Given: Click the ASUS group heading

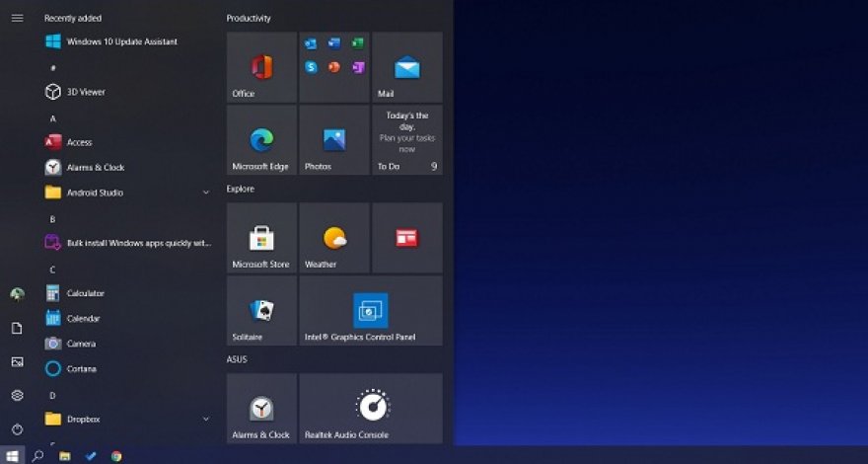Looking at the screenshot, I should tap(237, 359).
